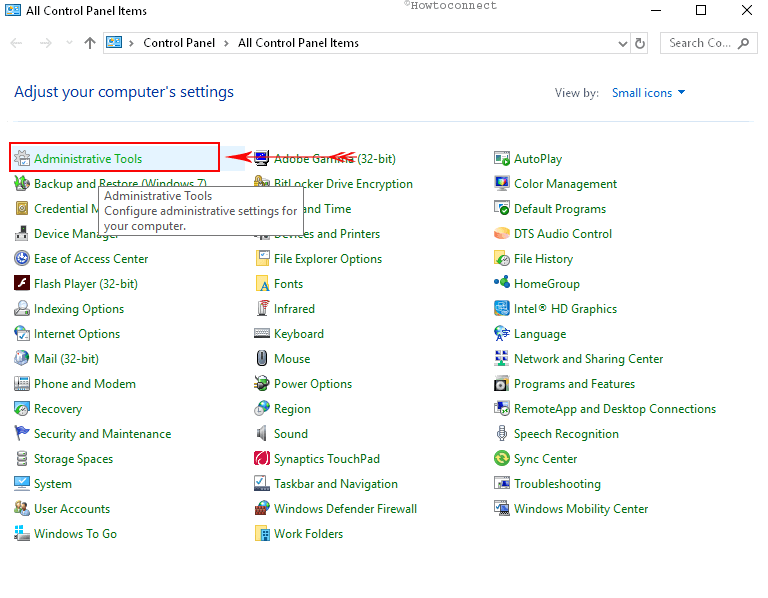This screenshot has height=598, width=768.
Task: Open the Network and Sharing Center link
Action: point(588,359)
